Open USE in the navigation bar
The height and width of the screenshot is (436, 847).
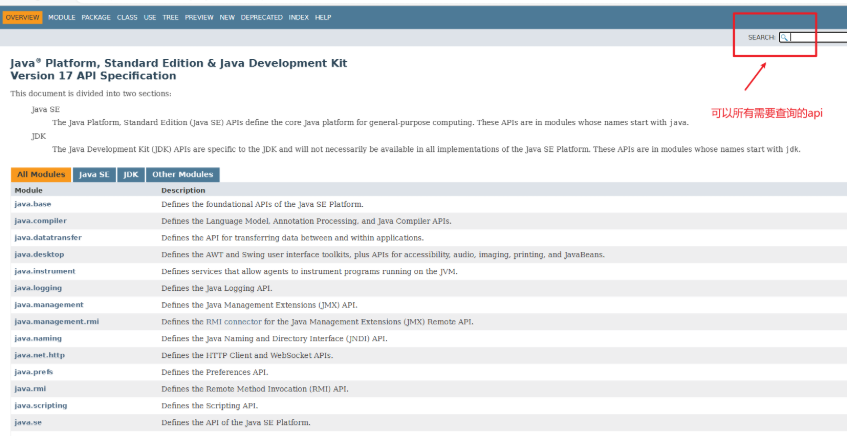coord(150,17)
